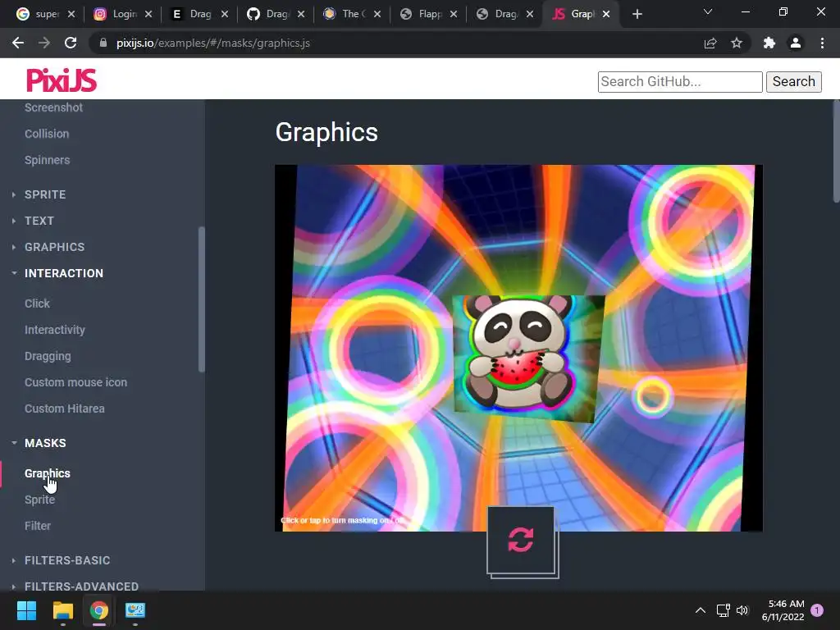Open the Screenshot example link

(53, 107)
